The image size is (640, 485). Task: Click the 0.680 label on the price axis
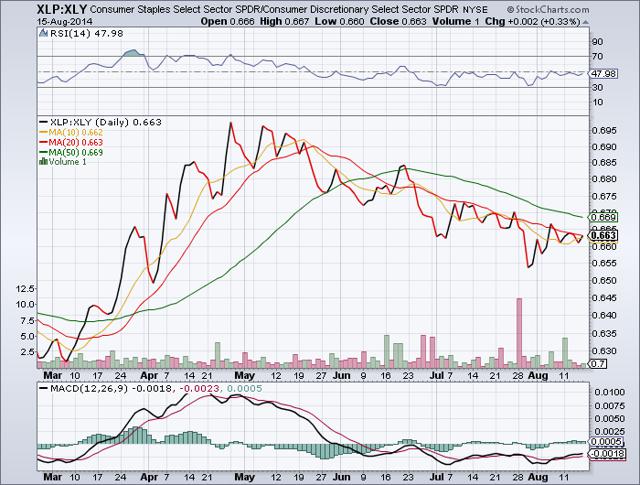click(x=604, y=179)
